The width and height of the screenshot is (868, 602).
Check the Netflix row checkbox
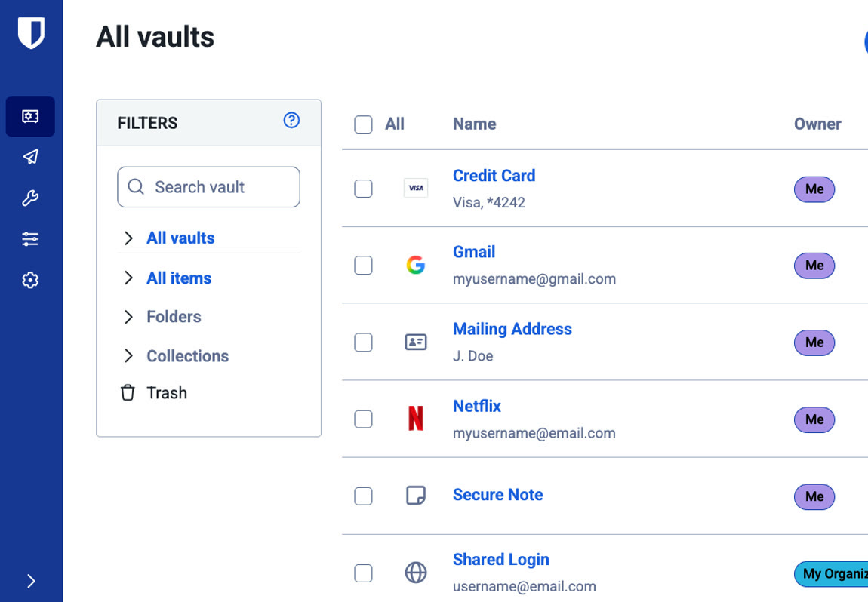tap(363, 419)
